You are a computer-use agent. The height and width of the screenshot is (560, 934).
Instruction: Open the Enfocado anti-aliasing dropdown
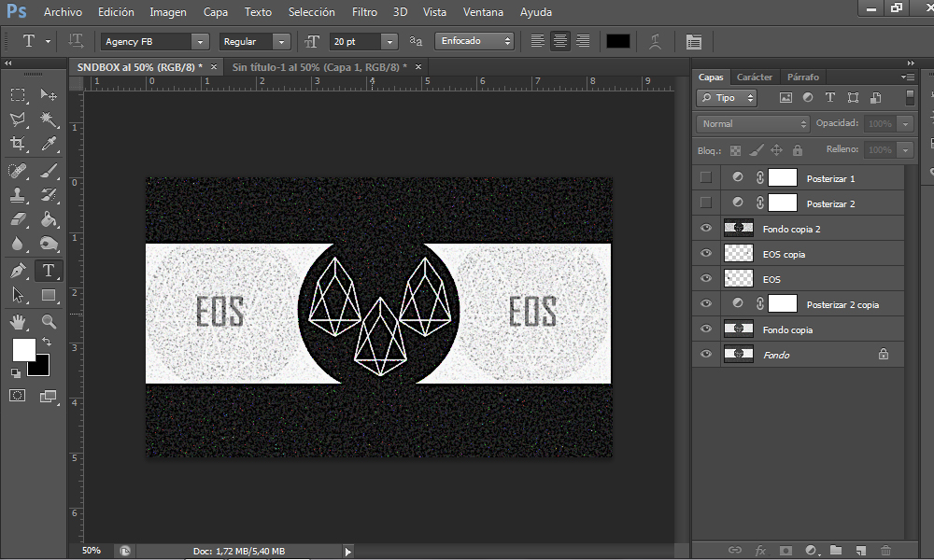(x=474, y=41)
